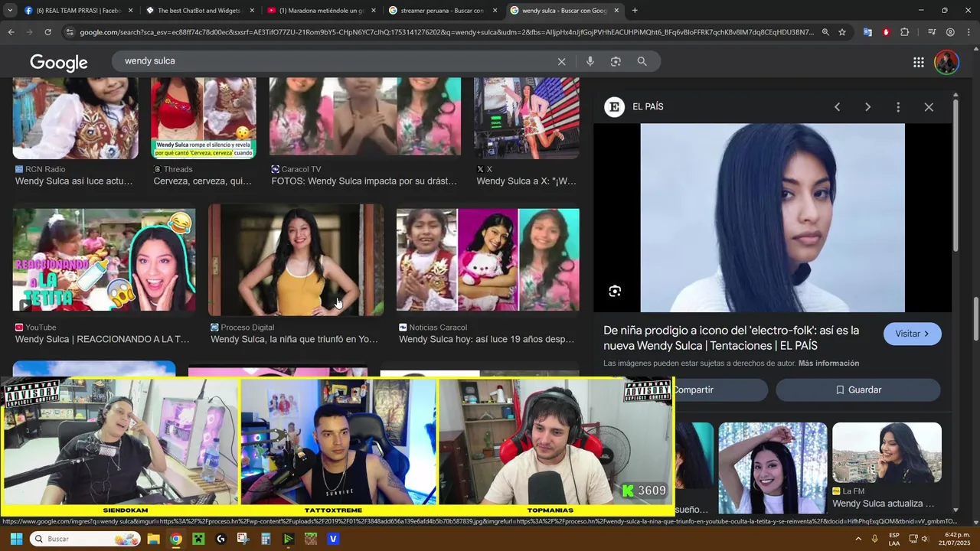Submit the search with the magnifier icon
The image size is (980, 551).
pyautogui.click(x=642, y=61)
